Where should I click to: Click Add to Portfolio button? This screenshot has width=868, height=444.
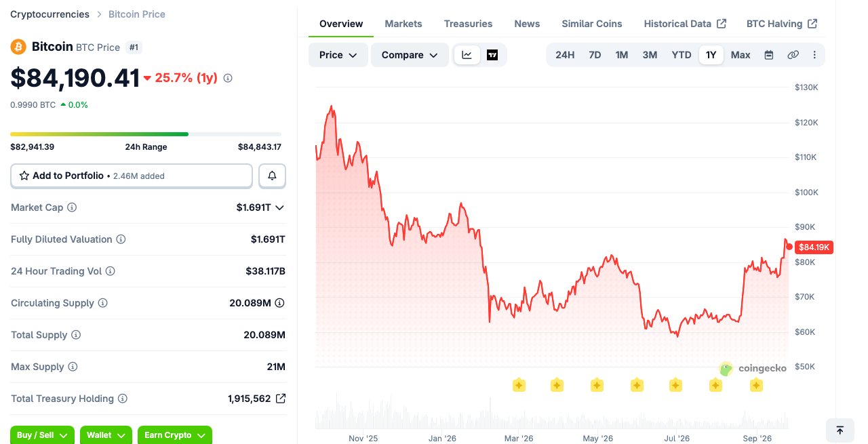tap(132, 176)
